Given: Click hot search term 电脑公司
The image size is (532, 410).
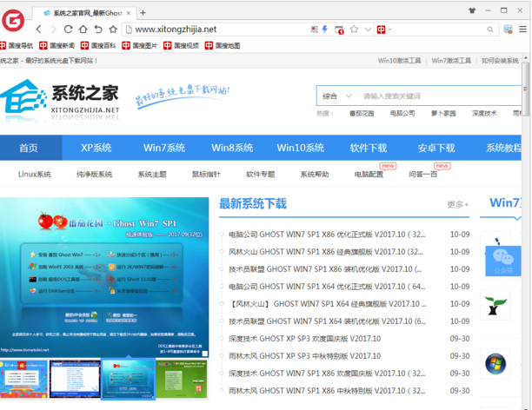Looking at the screenshot, I should coord(402,113).
